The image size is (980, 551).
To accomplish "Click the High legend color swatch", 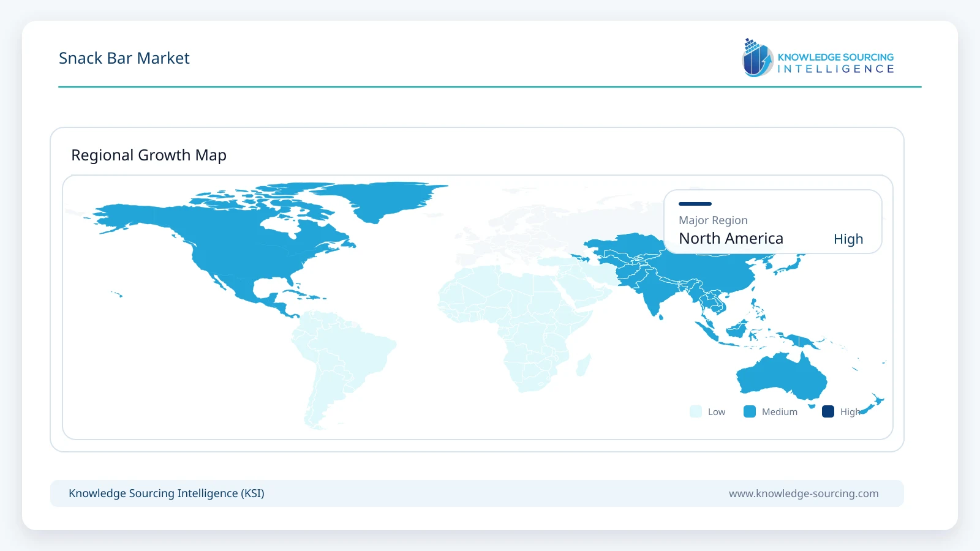I will click(x=828, y=411).
